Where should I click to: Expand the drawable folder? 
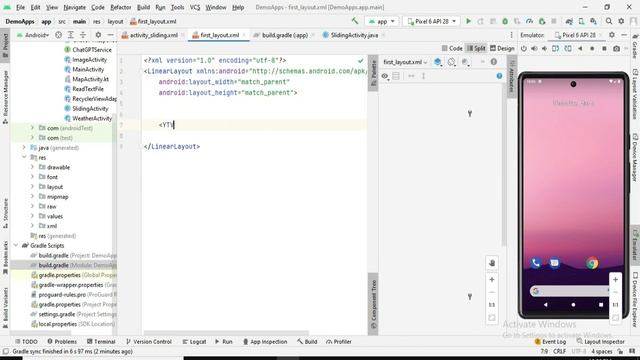(x=32, y=167)
